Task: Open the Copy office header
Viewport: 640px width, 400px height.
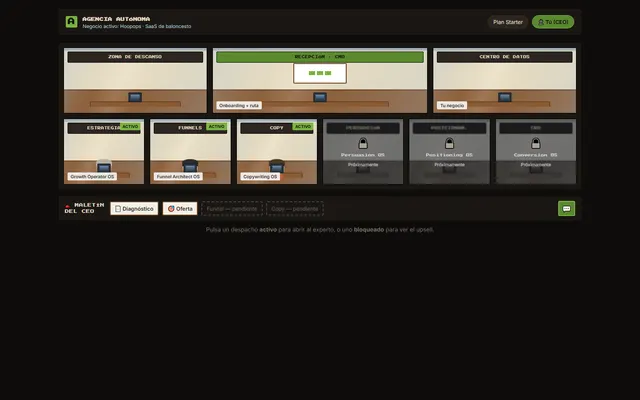Action: pos(277,128)
